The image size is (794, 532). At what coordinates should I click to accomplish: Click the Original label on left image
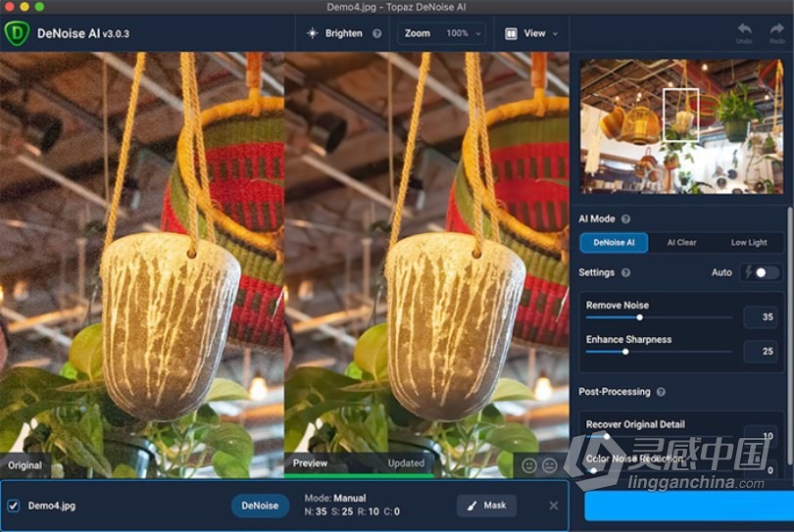(25, 465)
